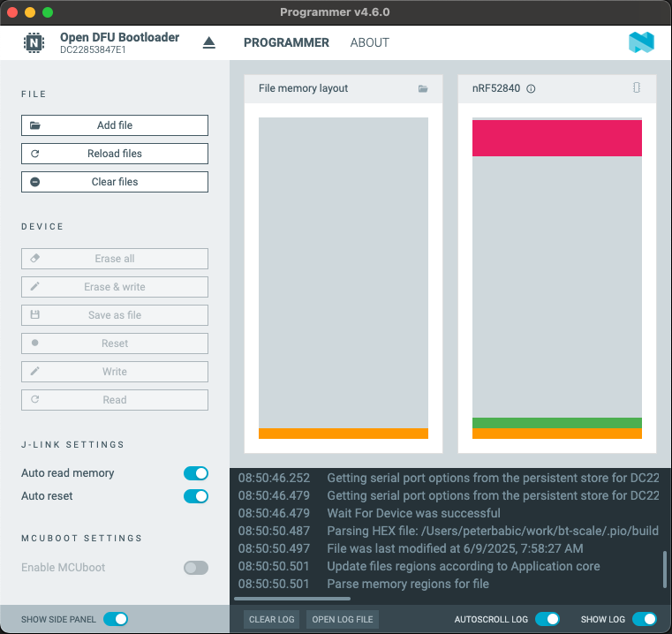The width and height of the screenshot is (672, 634).
Task: Select the green memory region in nRF52840
Action: point(557,423)
